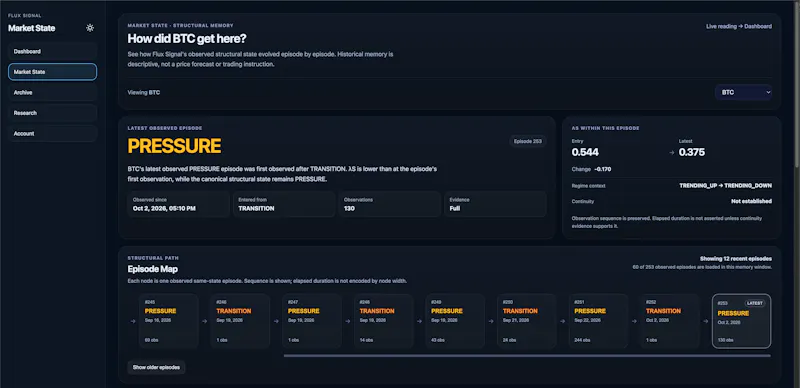Click the Episode Map heading
The width and height of the screenshot is (800, 388).
pos(153,269)
